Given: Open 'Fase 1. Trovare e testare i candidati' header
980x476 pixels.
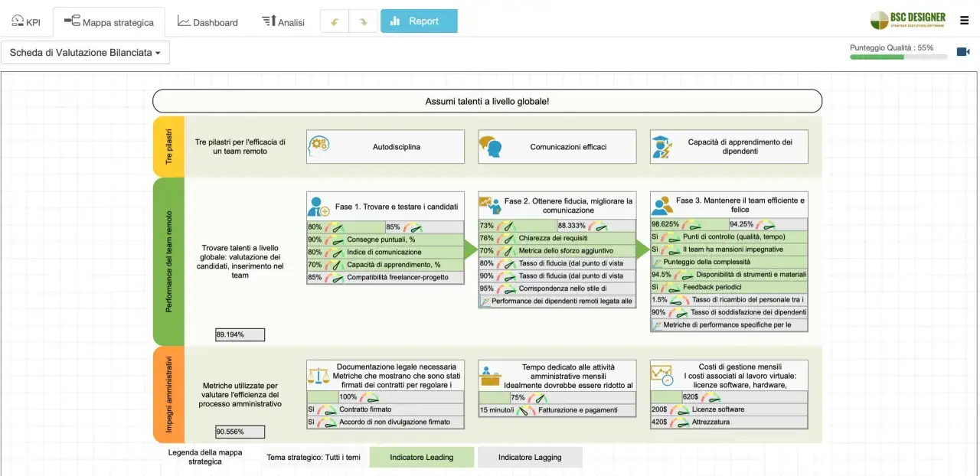Looking at the screenshot, I should (x=397, y=207).
